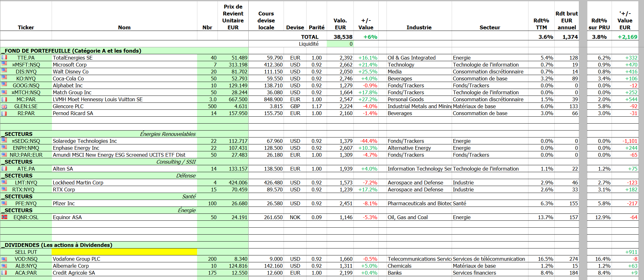Select Alphabet Inc local price 138.710

click(266, 85)
